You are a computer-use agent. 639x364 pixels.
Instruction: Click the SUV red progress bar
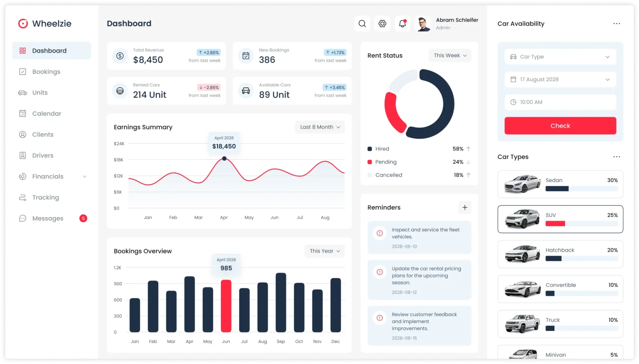(x=555, y=224)
